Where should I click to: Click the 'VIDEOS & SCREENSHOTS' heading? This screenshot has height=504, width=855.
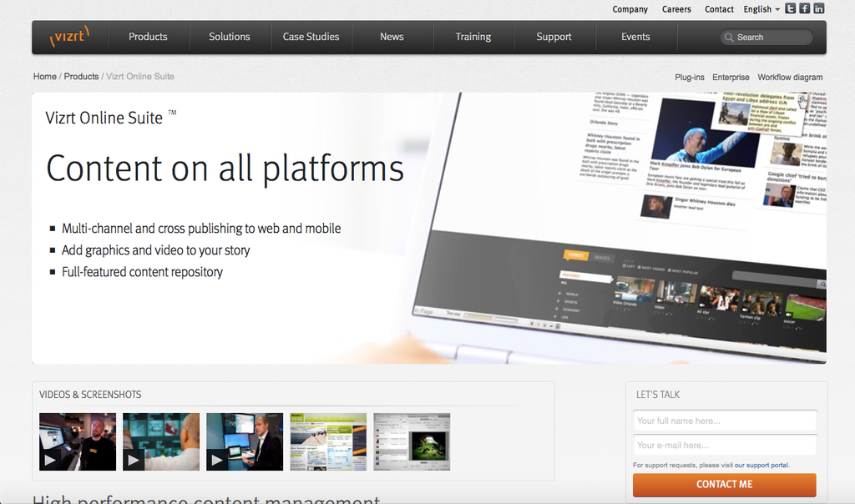90,395
